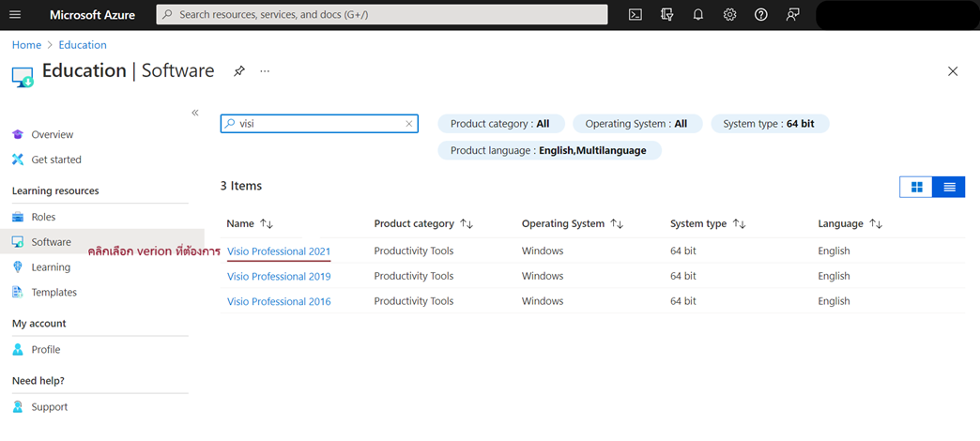
Task: Collapse the left sidebar menu
Action: 195,113
